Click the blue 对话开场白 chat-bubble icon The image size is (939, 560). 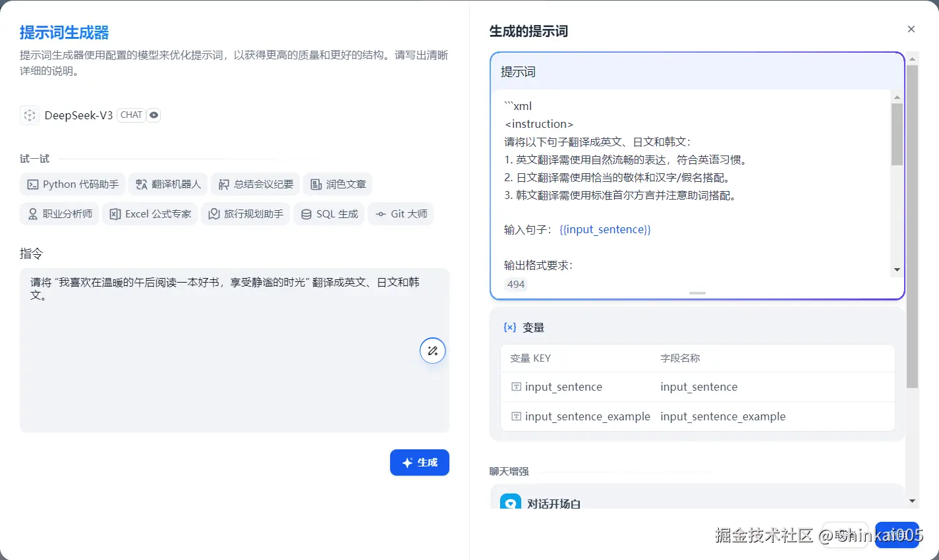pyautogui.click(x=509, y=503)
